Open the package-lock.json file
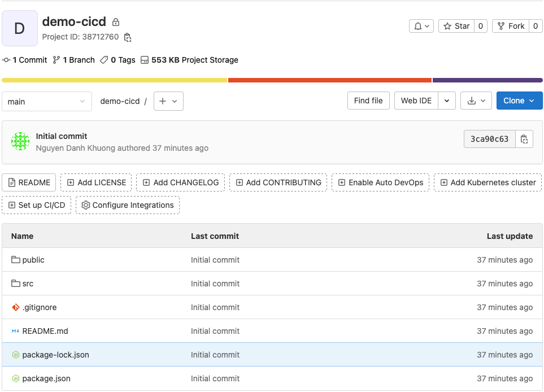Screen dimensions: 544x392 click(56, 355)
